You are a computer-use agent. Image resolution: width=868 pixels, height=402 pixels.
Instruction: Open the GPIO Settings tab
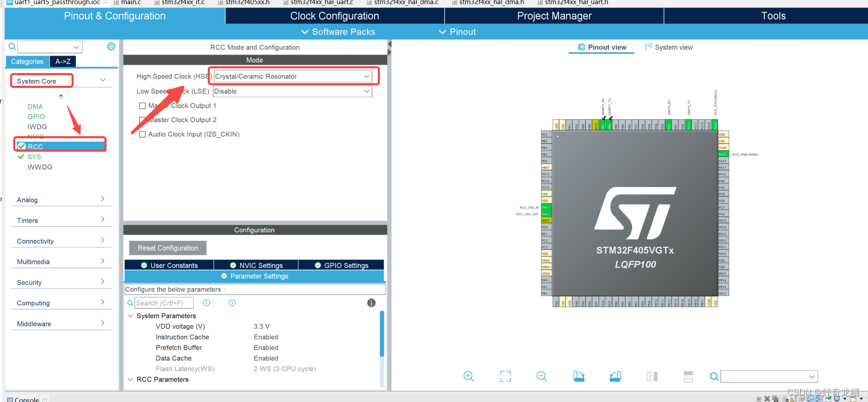pyautogui.click(x=341, y=265)
